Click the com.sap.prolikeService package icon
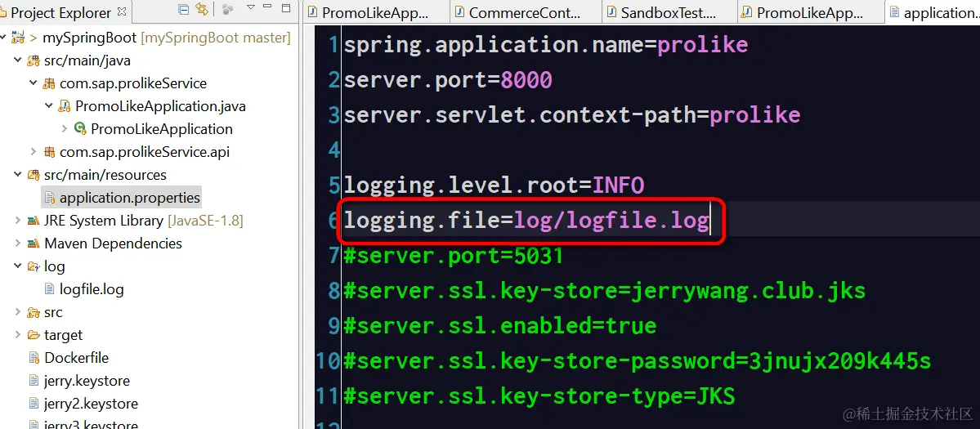 point(49,83)
